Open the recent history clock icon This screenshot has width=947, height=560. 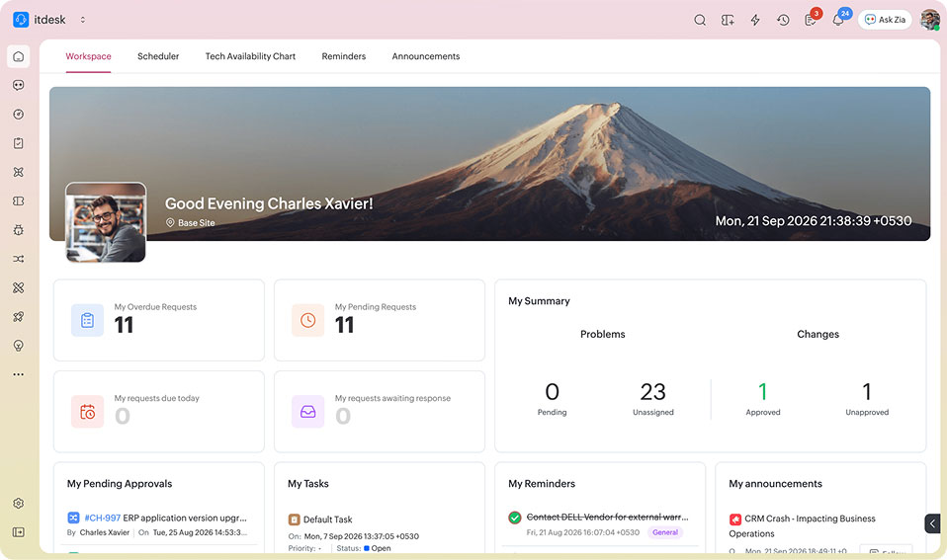pyautogui.click(x=783, y=20)
